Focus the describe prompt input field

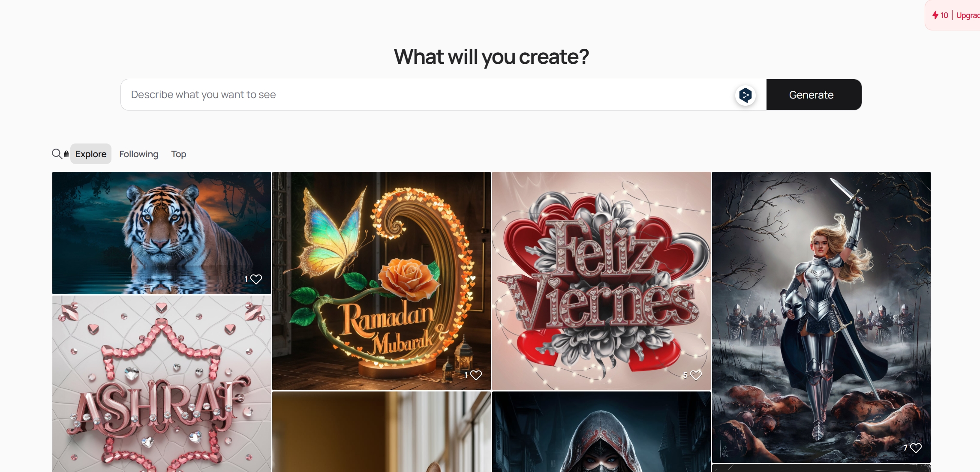[x=427, y=95]
